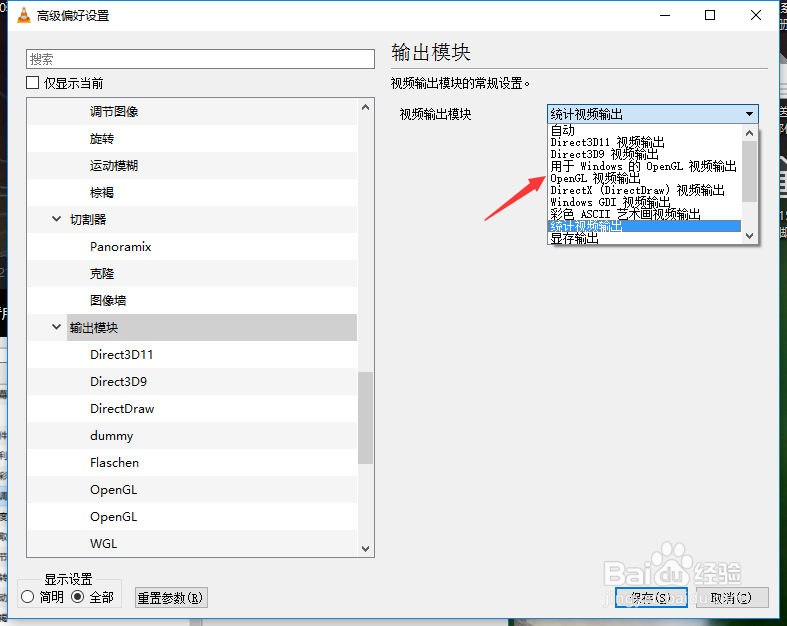This screenshot has width=787, height=626.
Task: Collapse the 输出模块 tree node
Action: [56, 327]
